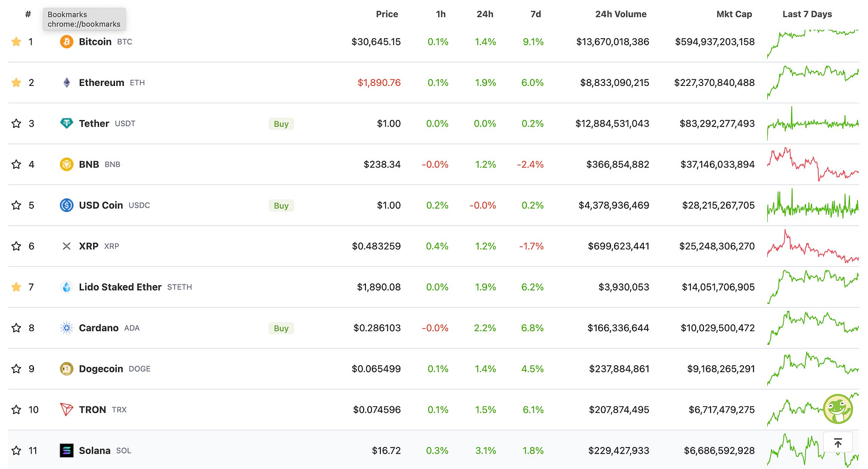Open Lido Staked Ether page link
The height and width of the screenshot is (469, 868).
coord(120,287)
